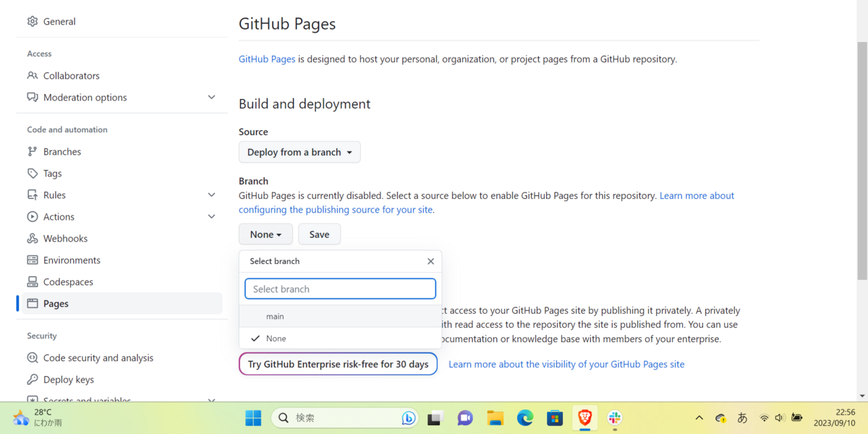Image resolution: width=868 pixels, height=434 pixels.
Task: Click the Deploy keys key icon
Action: (x=33, y=379)
